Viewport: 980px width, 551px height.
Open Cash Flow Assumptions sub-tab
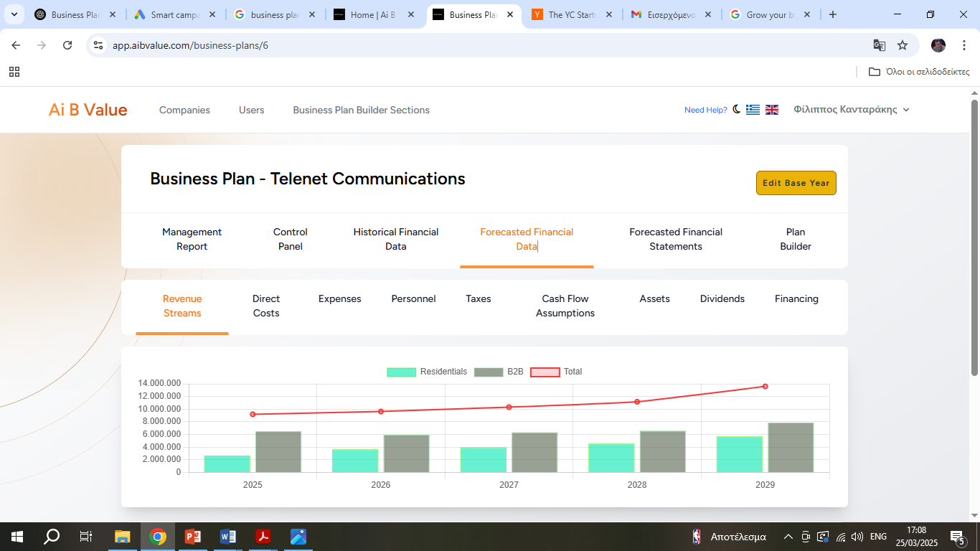click(x=565, y=306)
